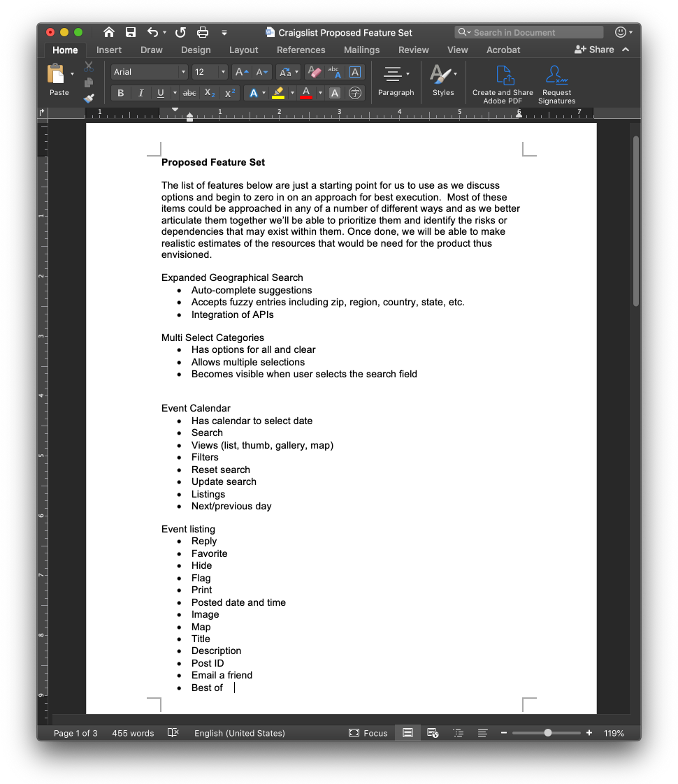Viewport: 678px width, 784px height.
Task: Expand the Paste options arrow
Action: pos(73,73)
